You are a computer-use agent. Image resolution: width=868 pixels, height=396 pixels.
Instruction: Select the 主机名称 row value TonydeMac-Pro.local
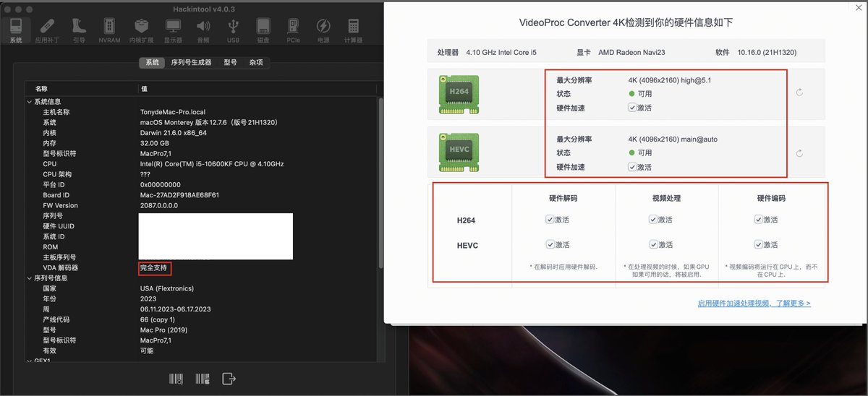[x=173, y=112]
